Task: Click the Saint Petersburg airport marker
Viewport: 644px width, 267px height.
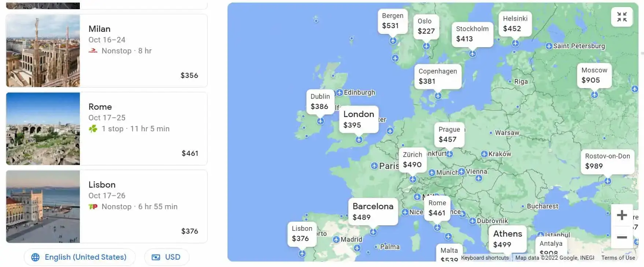Action: [549, 46]
